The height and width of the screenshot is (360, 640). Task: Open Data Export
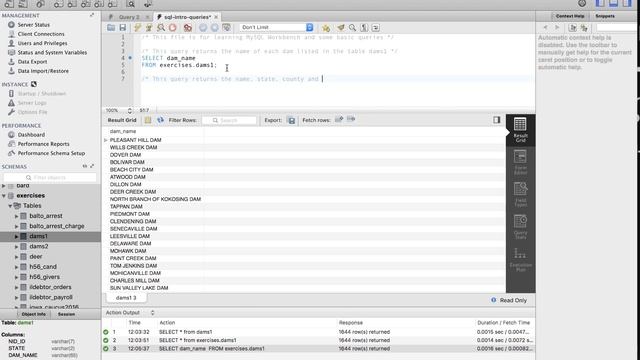click(x=32, y=62)
